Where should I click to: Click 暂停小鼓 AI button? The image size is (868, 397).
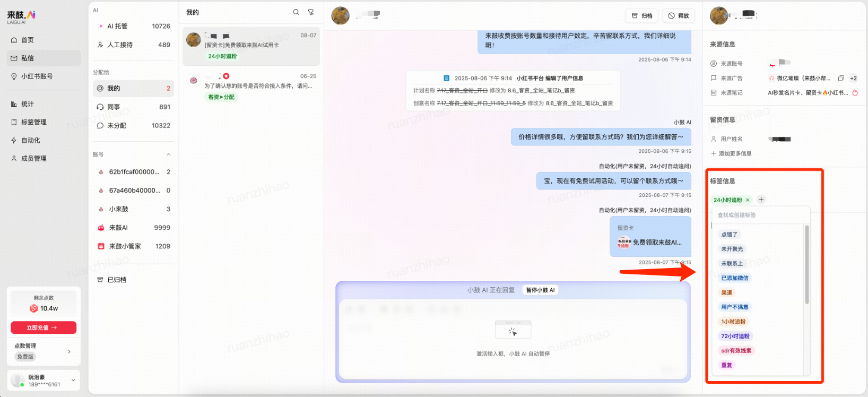[x=541, y=290]
